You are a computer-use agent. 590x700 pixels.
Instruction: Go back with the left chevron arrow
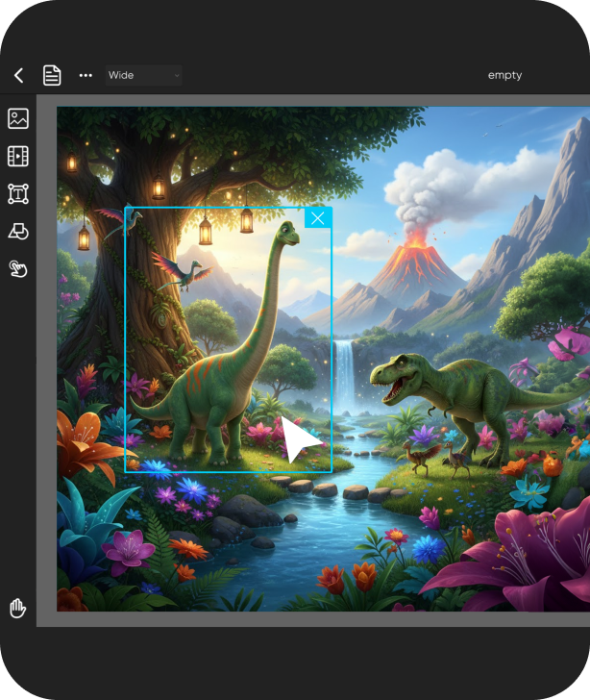[x=19, y=75]
